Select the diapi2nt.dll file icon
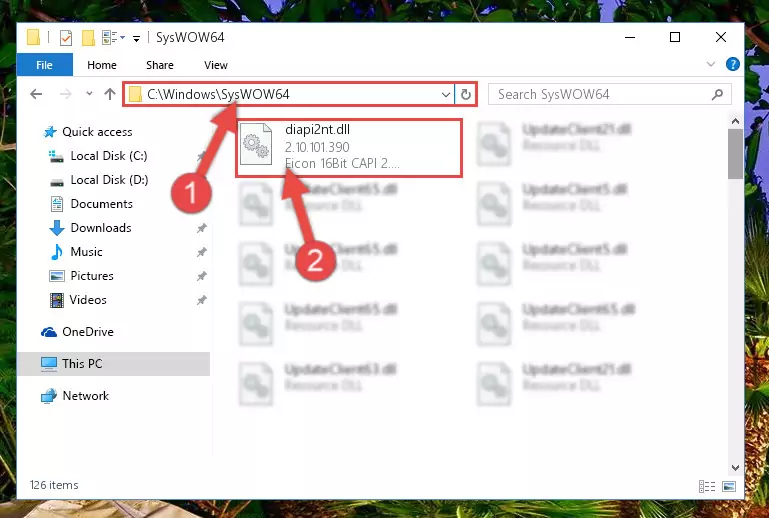 tap(256, 145)
